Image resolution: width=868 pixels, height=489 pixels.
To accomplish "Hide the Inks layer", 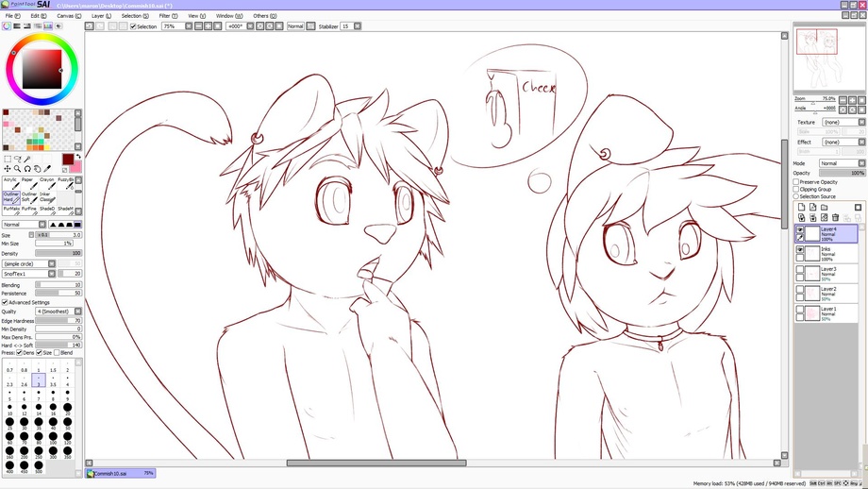I will click(x=800, y=250).
